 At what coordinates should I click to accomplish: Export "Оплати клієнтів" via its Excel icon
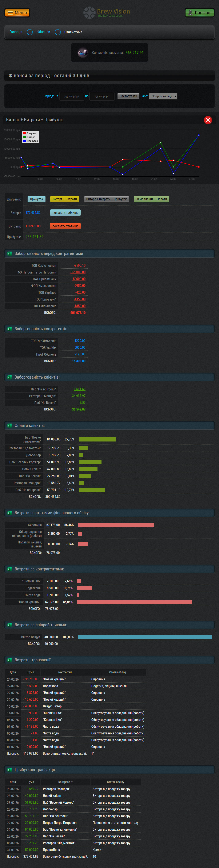point(9,425)
